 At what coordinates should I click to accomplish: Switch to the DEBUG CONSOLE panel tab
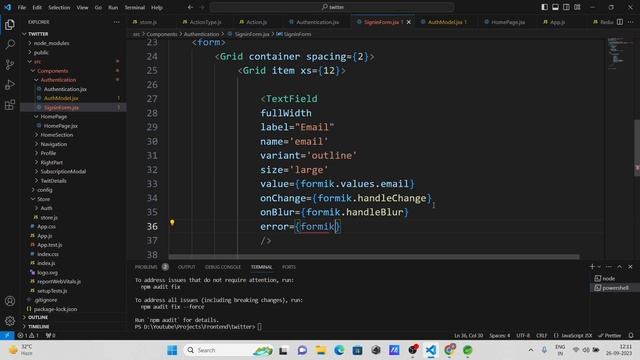(223, 267)
